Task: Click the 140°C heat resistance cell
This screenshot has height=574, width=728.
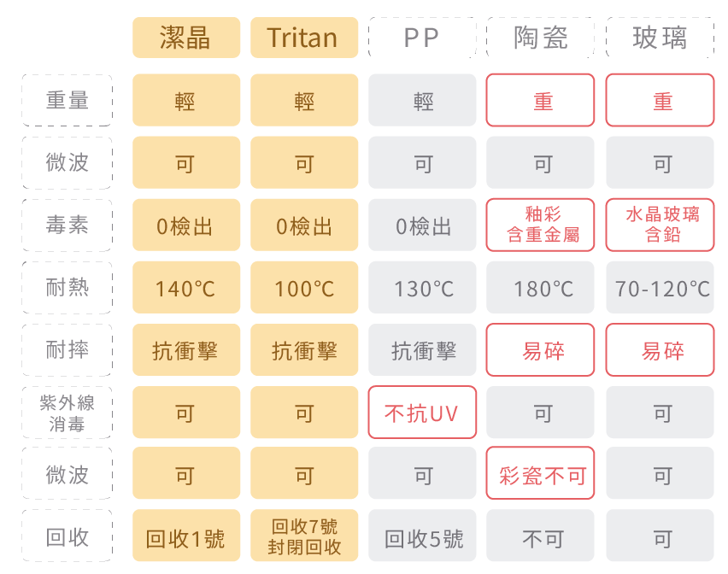Action: pos(185,288)
